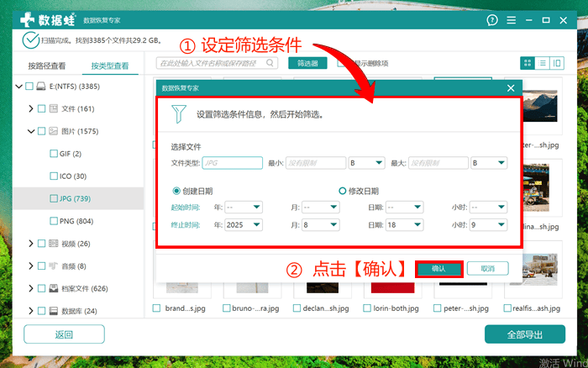Click the 全部导出 export all button
588x368 pixels.
click(x=524, y=334)
